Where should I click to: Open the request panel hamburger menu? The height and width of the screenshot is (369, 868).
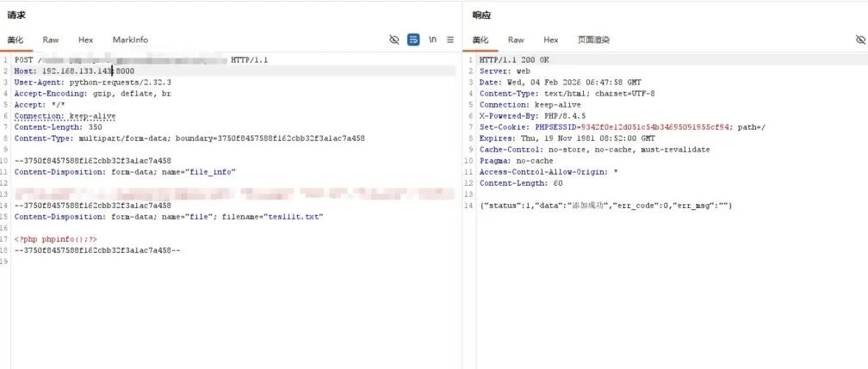tap(450, 40)
